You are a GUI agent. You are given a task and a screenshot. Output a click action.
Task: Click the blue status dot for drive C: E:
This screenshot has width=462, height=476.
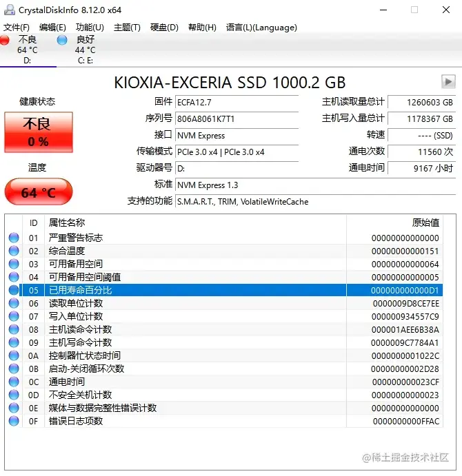pyautogui.click(x=62, y=40)
